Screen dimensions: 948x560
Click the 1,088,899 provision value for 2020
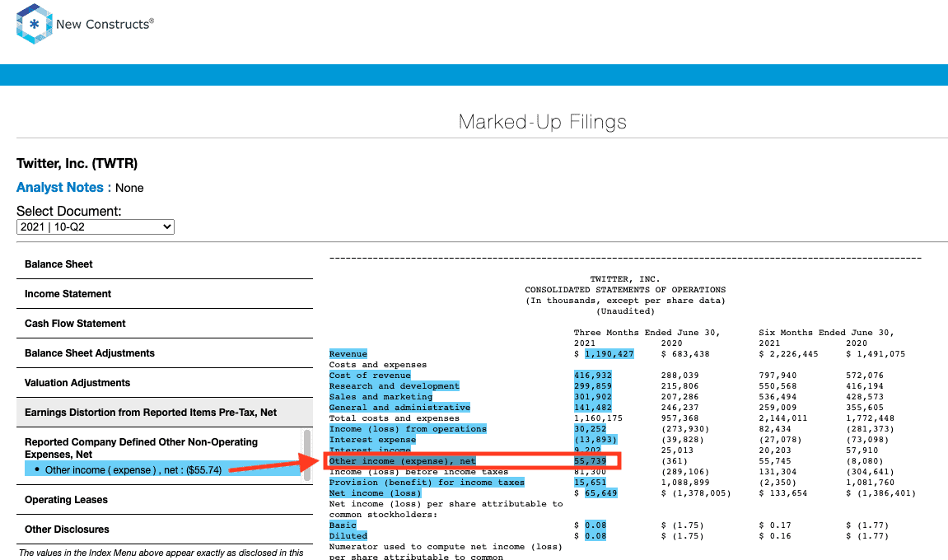tap(685, 483)
